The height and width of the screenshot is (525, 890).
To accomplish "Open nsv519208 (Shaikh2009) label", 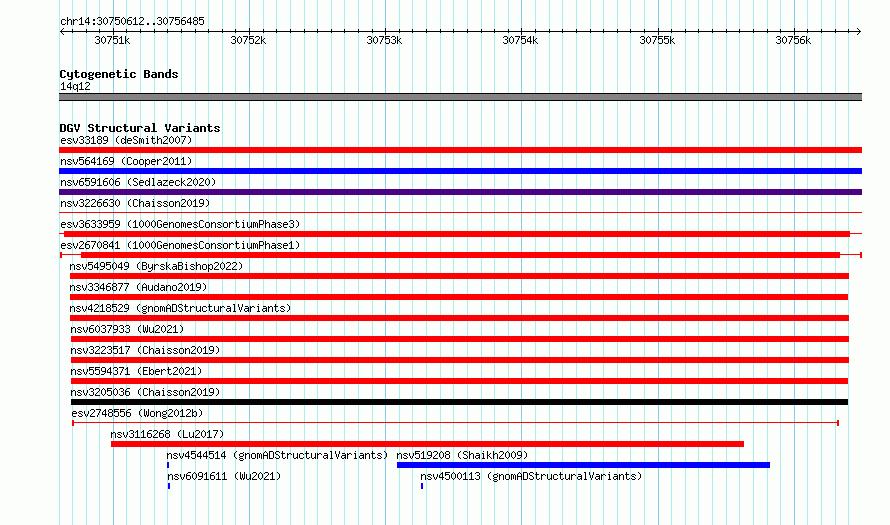I will (x=462, y=455).
